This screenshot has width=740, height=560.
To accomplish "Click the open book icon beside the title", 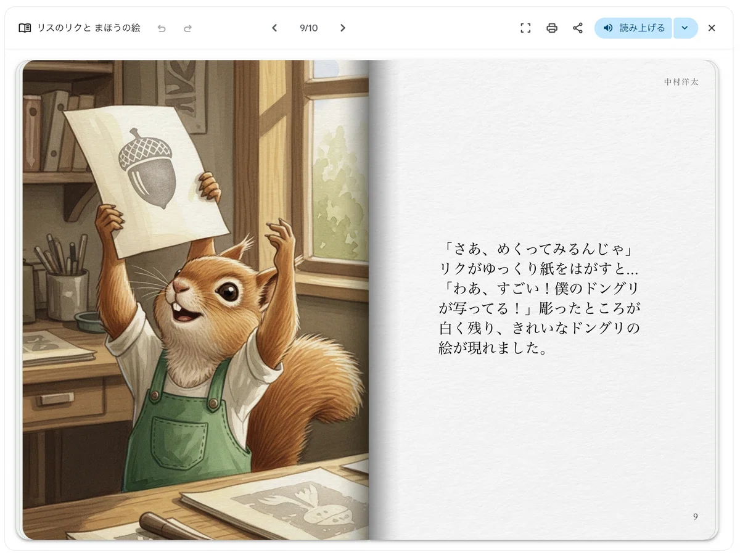I will (x=25, y=28).
